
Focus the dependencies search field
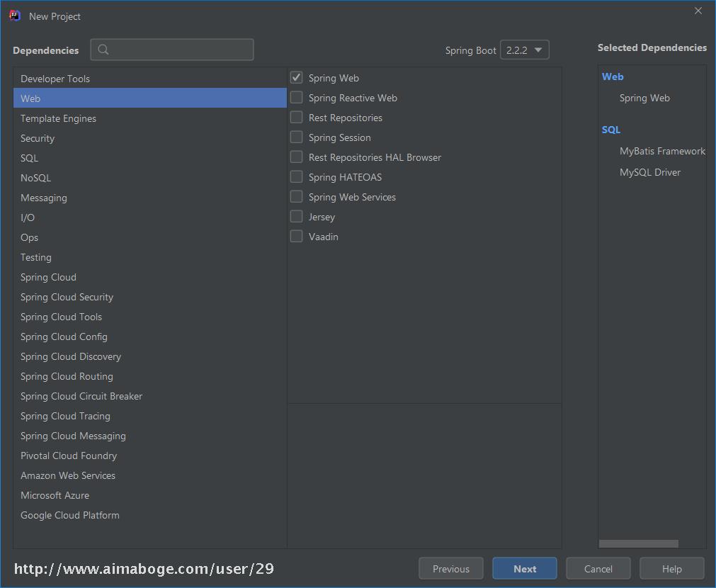(x=172, y=50)
